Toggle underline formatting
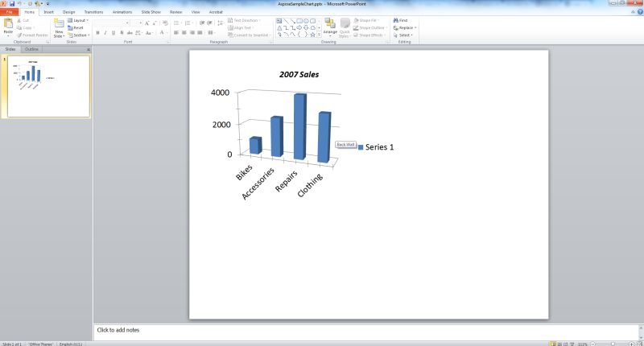Image resolution: width=644 pixels, height=346 pixels. (114, 33)
